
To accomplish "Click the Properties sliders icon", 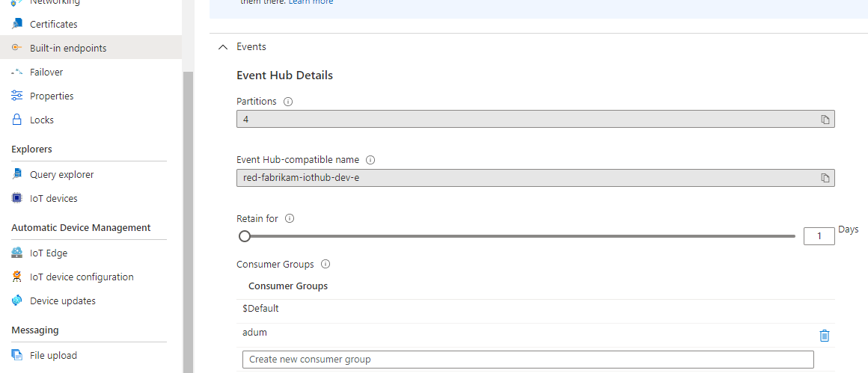I will [17, 96].
